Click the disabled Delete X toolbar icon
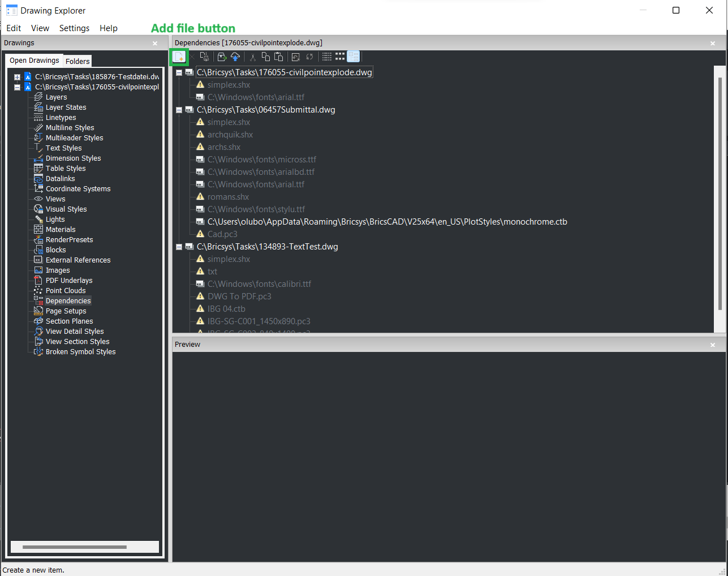The height and width of the screenshot is (576, 728). tap(192, 57)
